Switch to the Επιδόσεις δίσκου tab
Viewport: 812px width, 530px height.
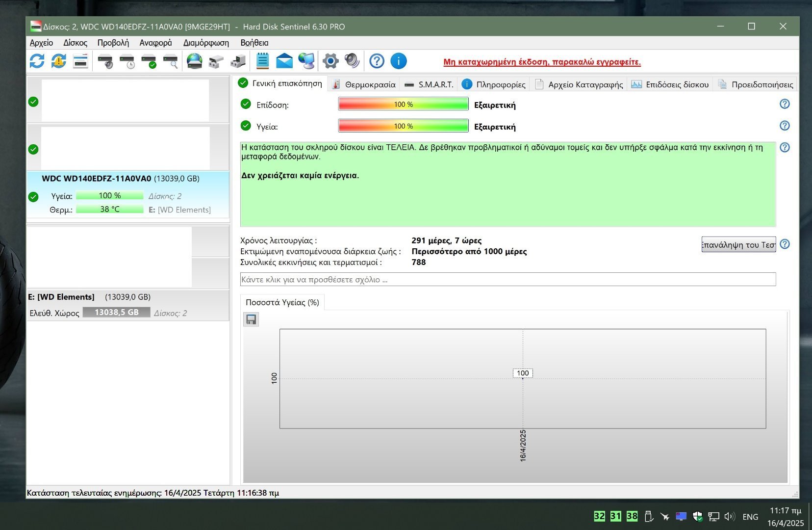pos(670,84)
